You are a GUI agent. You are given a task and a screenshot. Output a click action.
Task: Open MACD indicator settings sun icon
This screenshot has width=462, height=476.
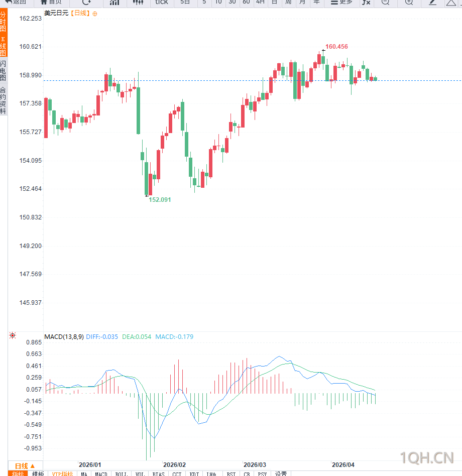13,335
